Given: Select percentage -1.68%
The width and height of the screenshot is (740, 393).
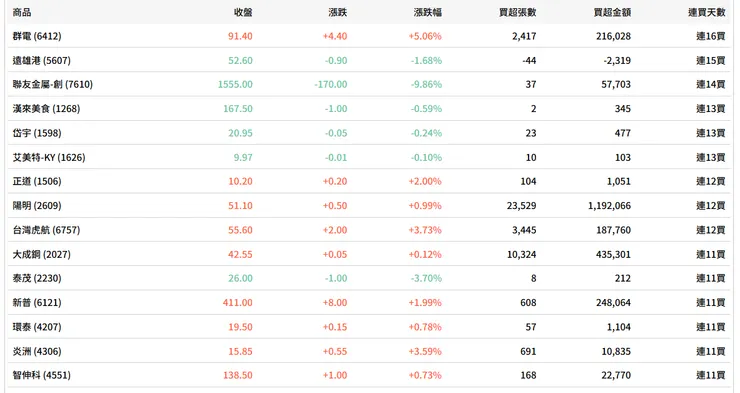Looking at the screenshot, I should [x=427, y=60].
